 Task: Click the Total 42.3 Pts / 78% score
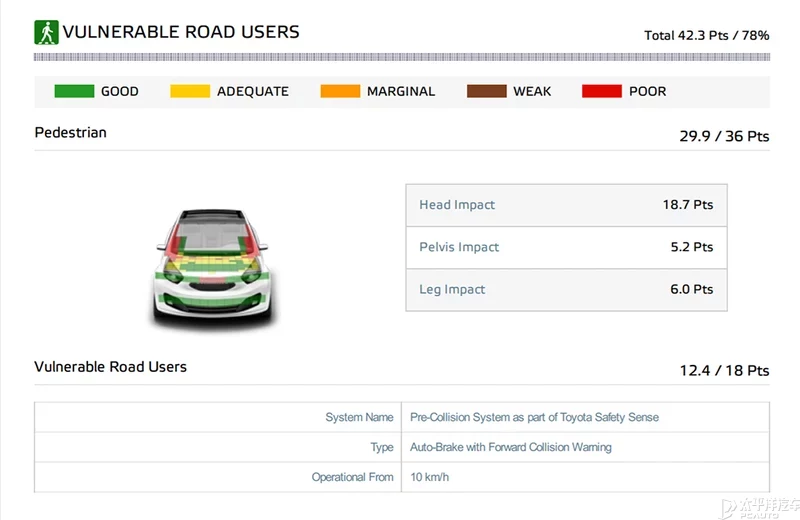(x=707, y=35)
